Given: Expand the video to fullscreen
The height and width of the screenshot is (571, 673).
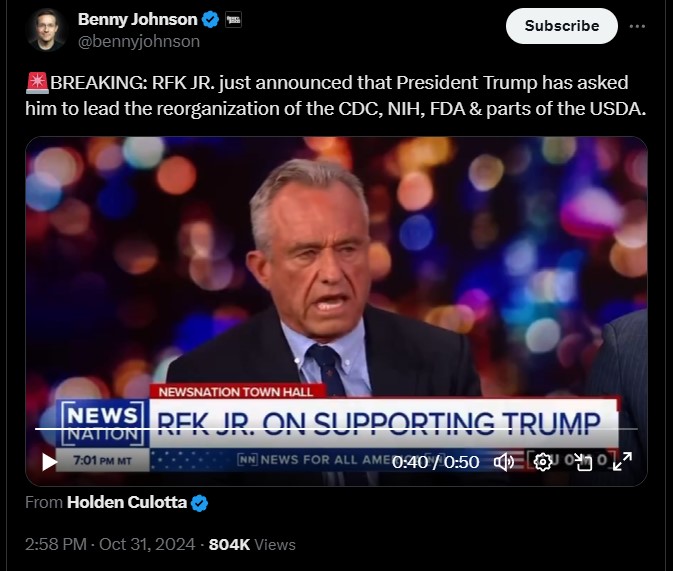Looking at the screenshot, I should click(622, 462).
